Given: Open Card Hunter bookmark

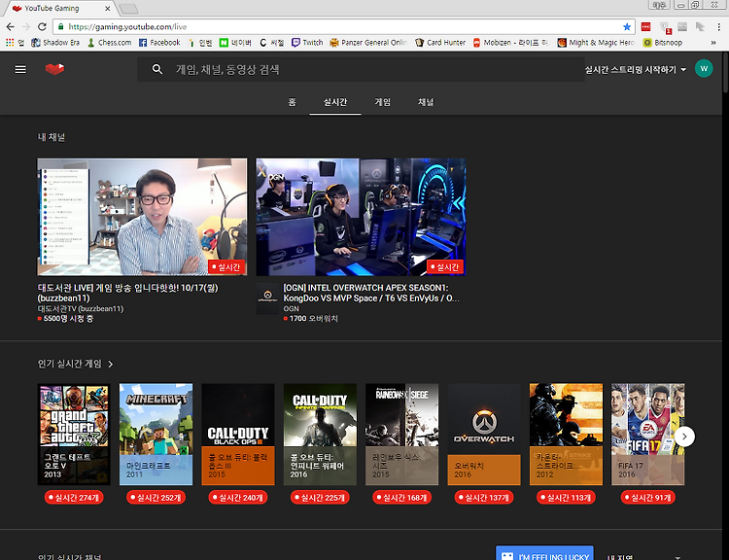Looking at the screenshot, I should tap(440, 43).
